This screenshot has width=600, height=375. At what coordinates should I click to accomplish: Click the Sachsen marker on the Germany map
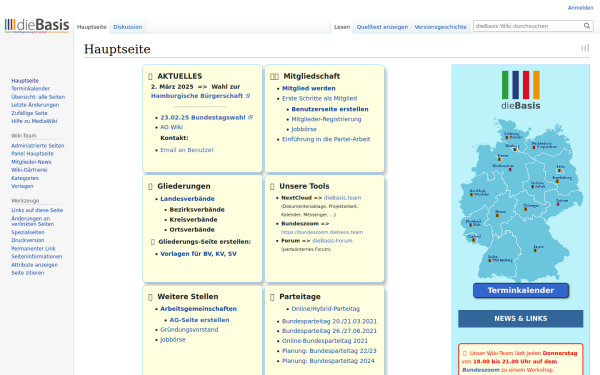click(x=558, y=204)
